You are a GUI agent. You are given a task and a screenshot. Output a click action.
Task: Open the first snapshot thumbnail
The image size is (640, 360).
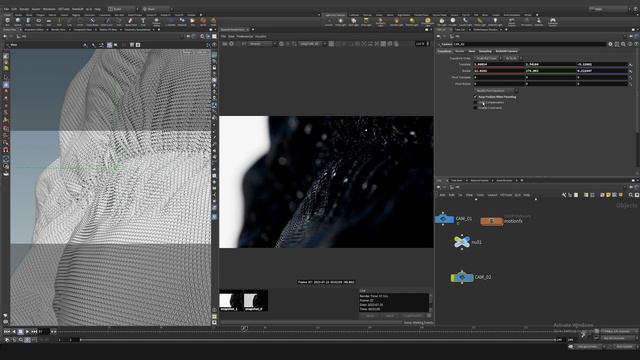tap(231, 300)
